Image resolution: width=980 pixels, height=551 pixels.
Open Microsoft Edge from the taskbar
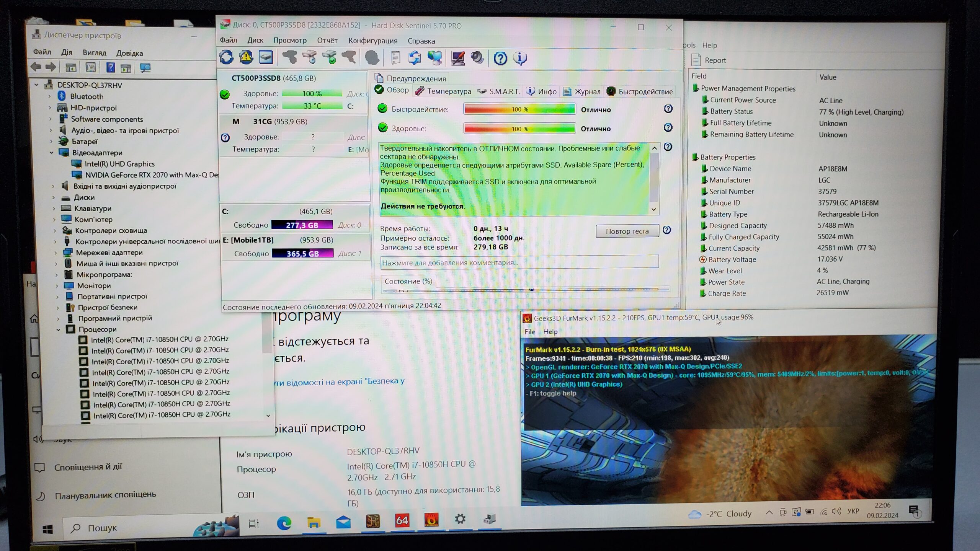click(284, 522)
